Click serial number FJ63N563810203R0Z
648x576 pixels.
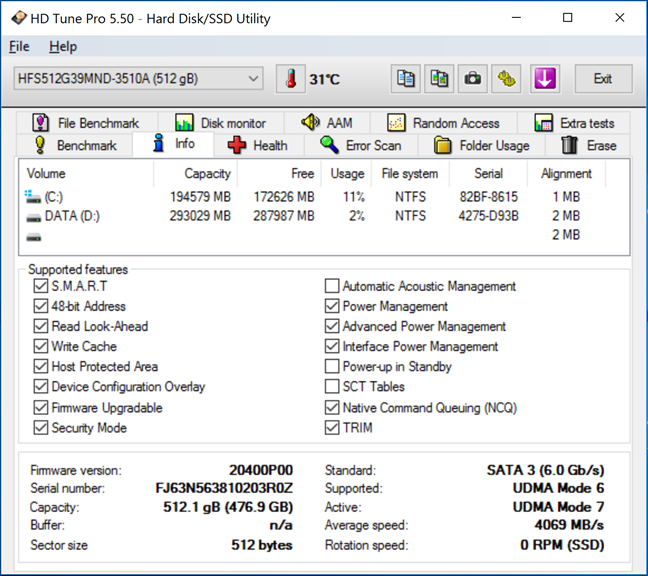point(224,488)
